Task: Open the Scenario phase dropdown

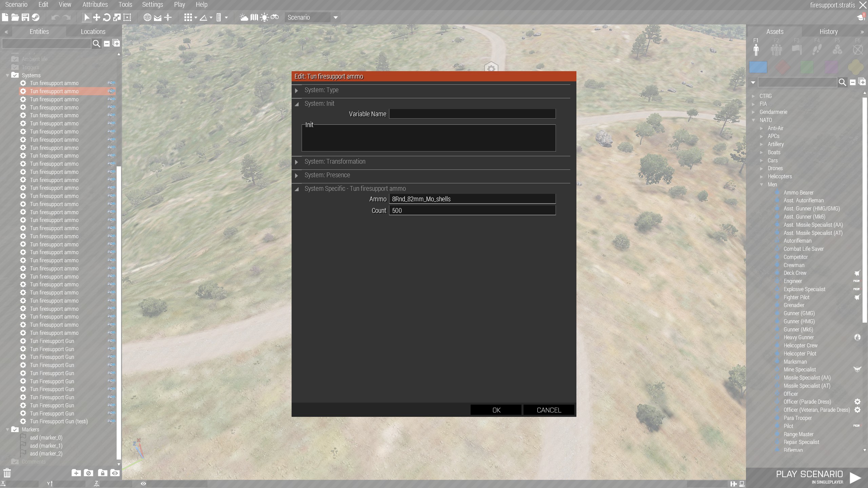Action: click(x=313, y=17)
